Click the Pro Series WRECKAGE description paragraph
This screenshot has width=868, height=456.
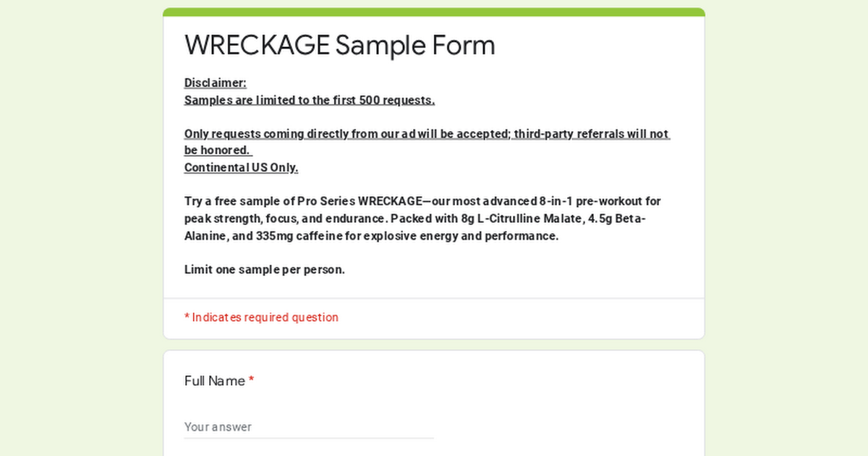tap(422, 219)
